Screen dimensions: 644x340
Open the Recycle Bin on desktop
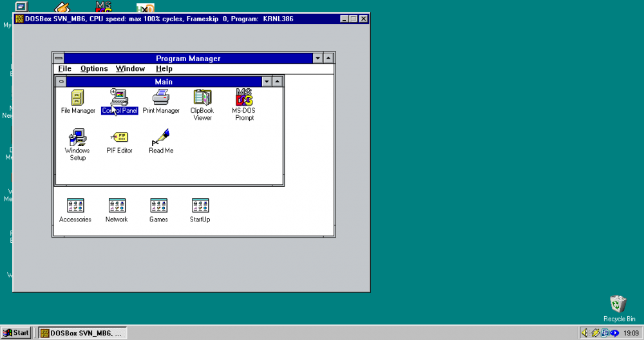[618, 308]
